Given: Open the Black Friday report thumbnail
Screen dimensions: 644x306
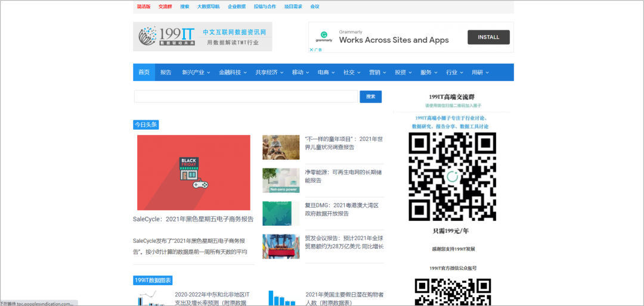Looking at the screenshot, I should pos(193,172).
